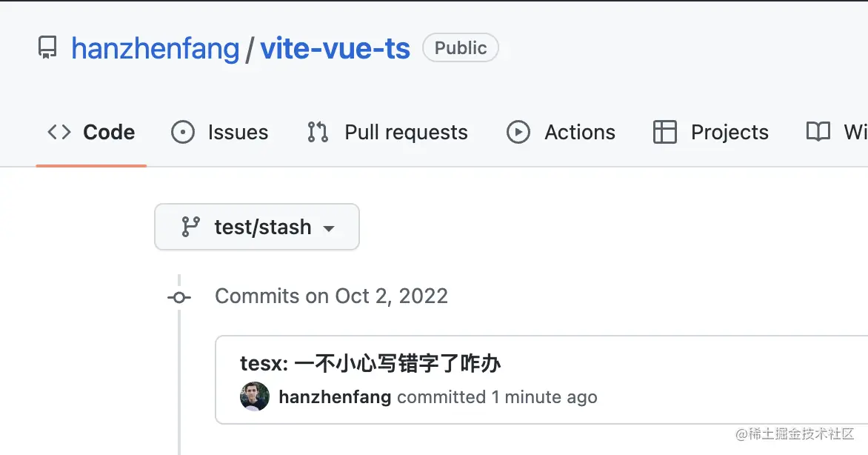Open the Actions tab

(580, 133)
